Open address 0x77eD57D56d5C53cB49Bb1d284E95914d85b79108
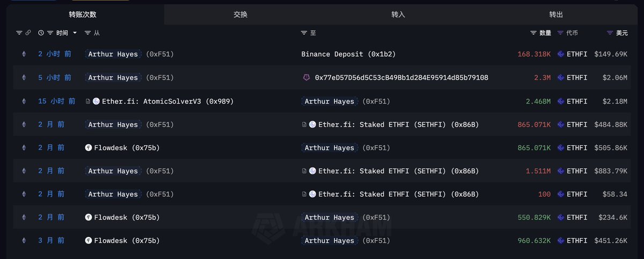Screen dimensions: 644x259 click(401, 78)
